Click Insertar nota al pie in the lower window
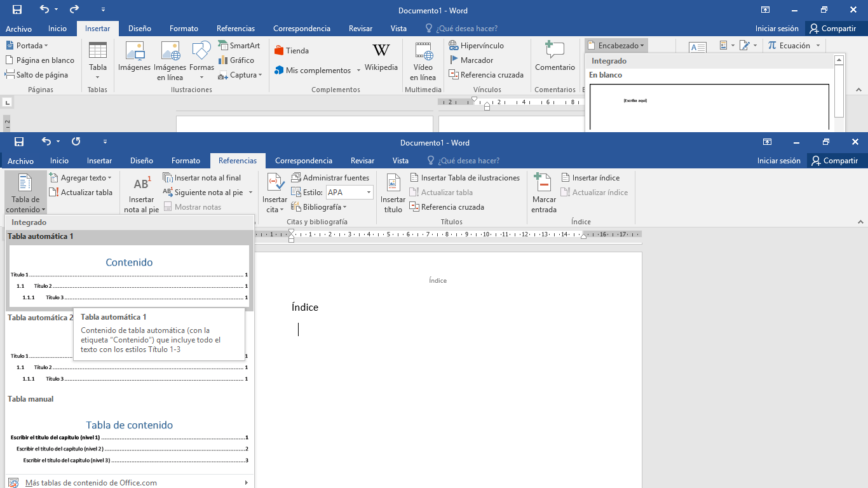 [x=141, y=194]
